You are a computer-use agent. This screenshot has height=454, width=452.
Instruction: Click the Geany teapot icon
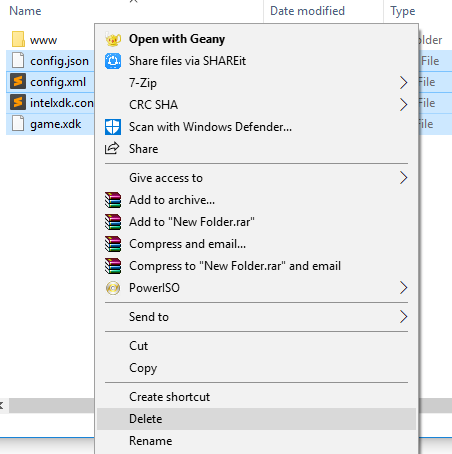[x=113, y=39]
